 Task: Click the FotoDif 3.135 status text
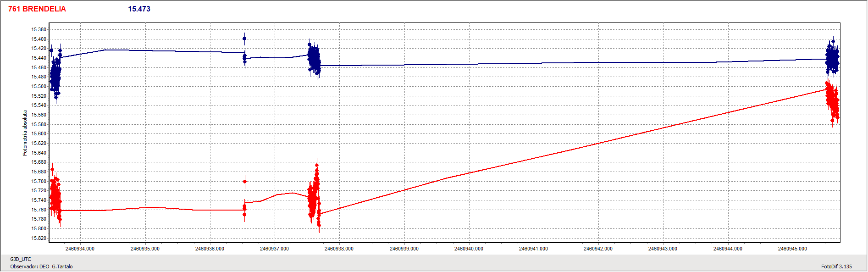tap(836, 266)
